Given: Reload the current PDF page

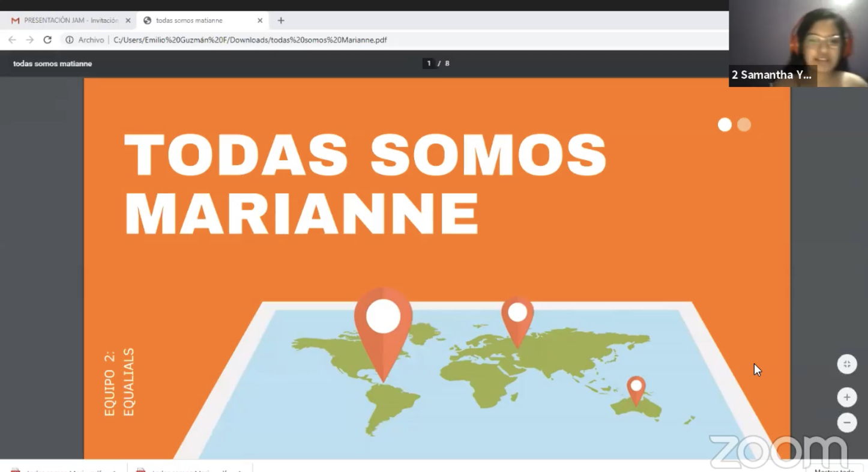Looking at the screenshot, I should 47,40.
